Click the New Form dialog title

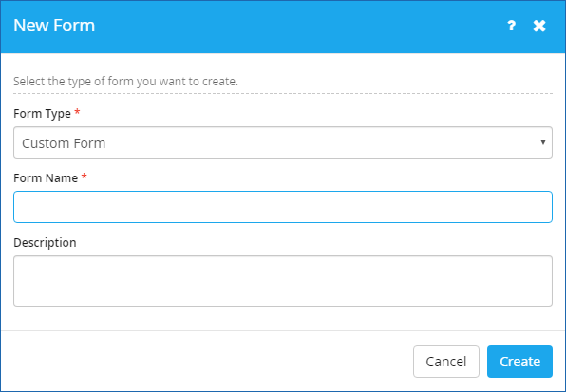click(54, 26)
